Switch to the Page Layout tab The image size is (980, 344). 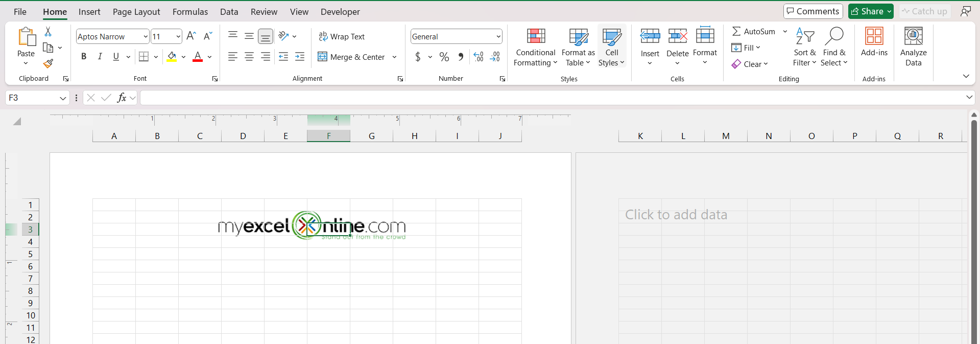(136, 12)
